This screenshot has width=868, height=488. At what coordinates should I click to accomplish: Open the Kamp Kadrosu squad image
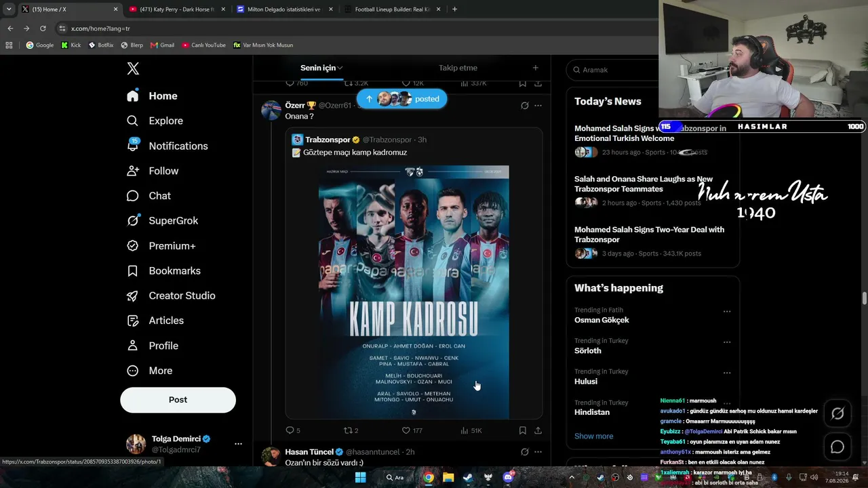tap(414, 292)
